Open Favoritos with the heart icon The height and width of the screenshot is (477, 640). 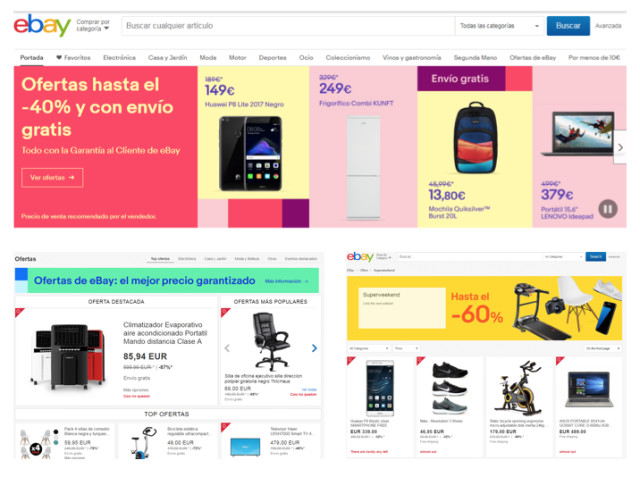[x=73, y=58]
